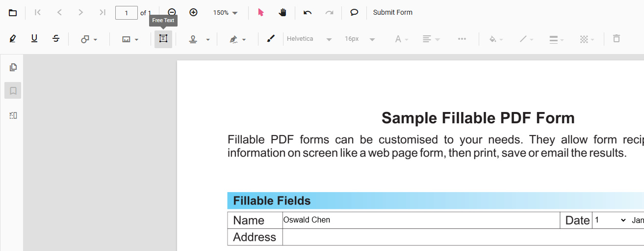Click the Submit Form button
Viewport: 644px width, 251px height.
click(392, 13)
